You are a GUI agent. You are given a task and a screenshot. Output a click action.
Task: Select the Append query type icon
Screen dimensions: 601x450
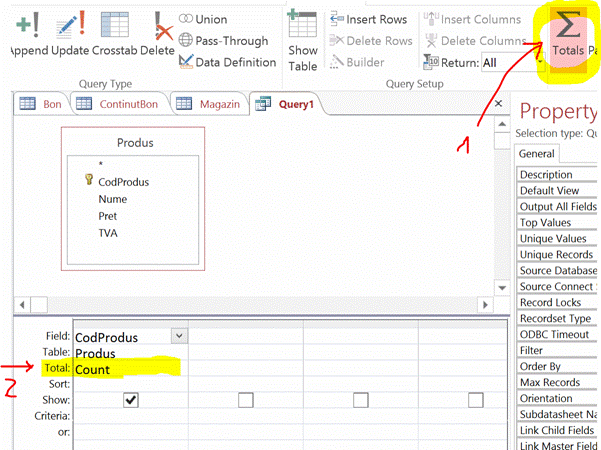(x=27, y=22)
